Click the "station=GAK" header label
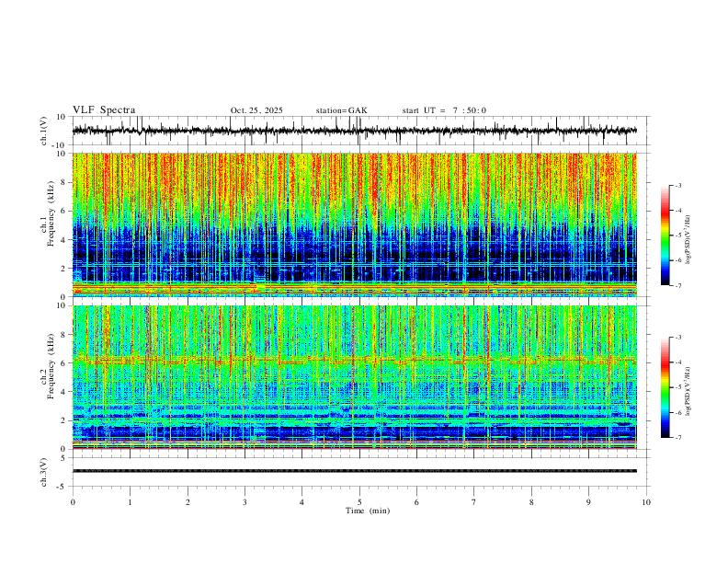Screen dimensions: 728x563 341,110
